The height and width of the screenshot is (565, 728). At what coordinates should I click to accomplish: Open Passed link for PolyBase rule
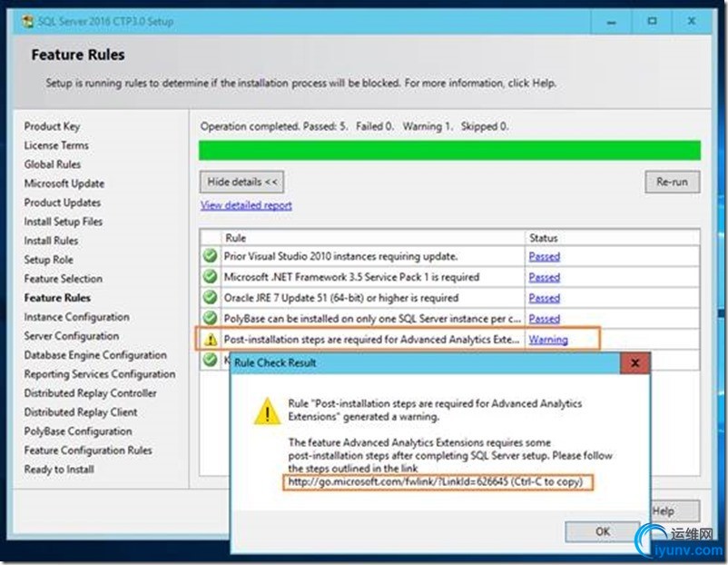click(x=544, y=319)
